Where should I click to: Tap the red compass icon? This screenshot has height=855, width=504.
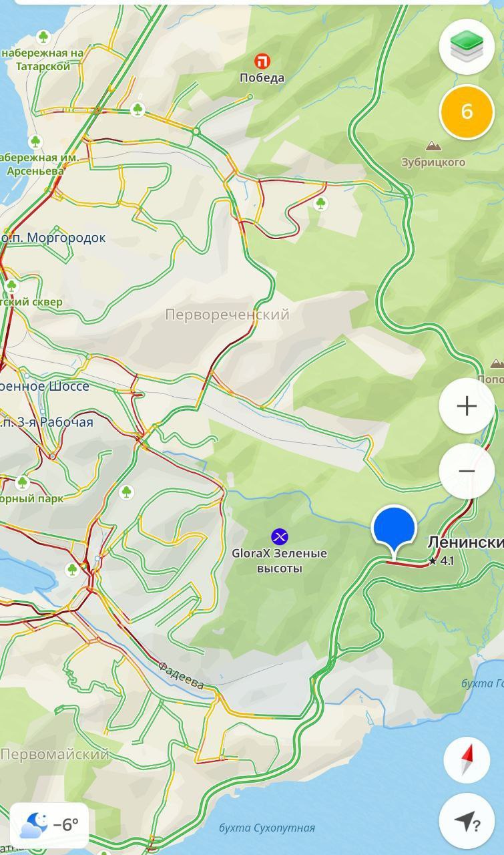467,760
